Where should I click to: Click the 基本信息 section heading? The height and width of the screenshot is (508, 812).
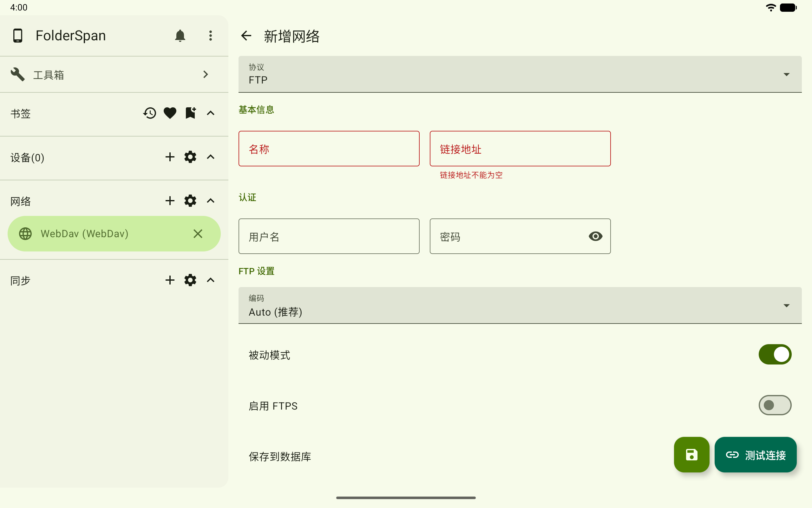256,110
